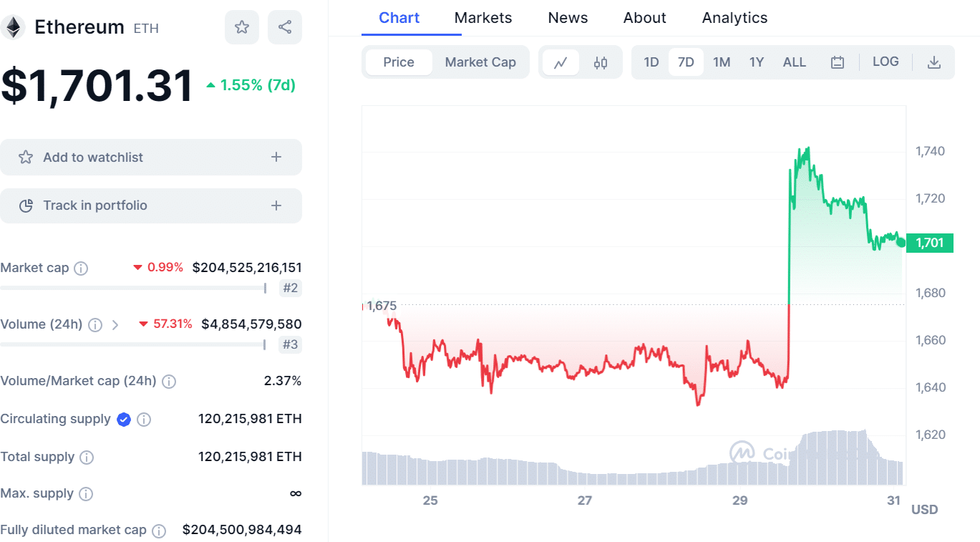Select the Market Cap toggle option
This screenshot has width=980, height=542.
(x=480, y=62)
